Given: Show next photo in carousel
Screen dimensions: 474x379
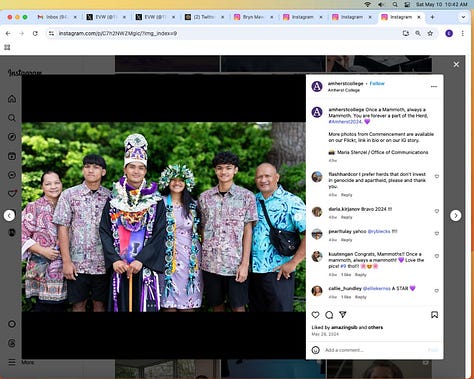Looking at the screenshot, I should (298, 217).
